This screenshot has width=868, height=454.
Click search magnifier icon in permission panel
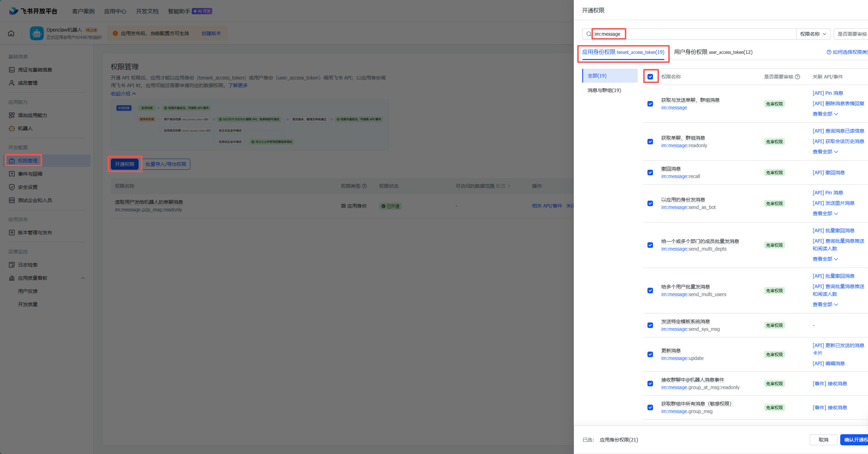click(588, 34)
